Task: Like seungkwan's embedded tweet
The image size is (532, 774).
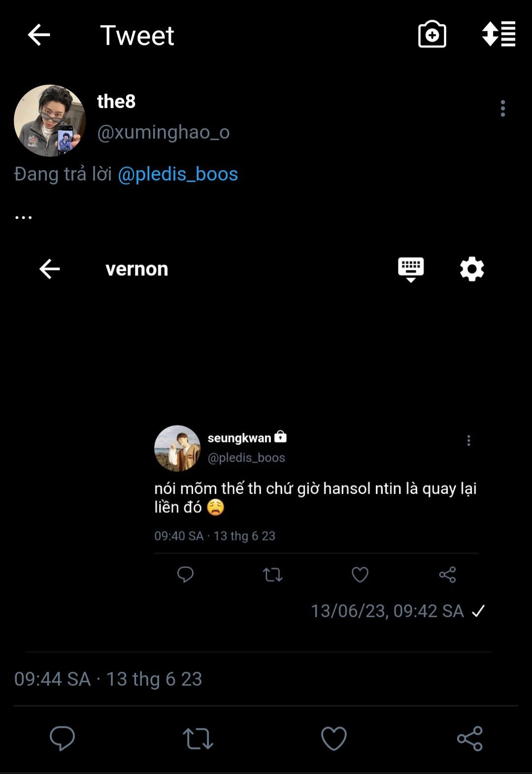Action: [x=360, y=574]
